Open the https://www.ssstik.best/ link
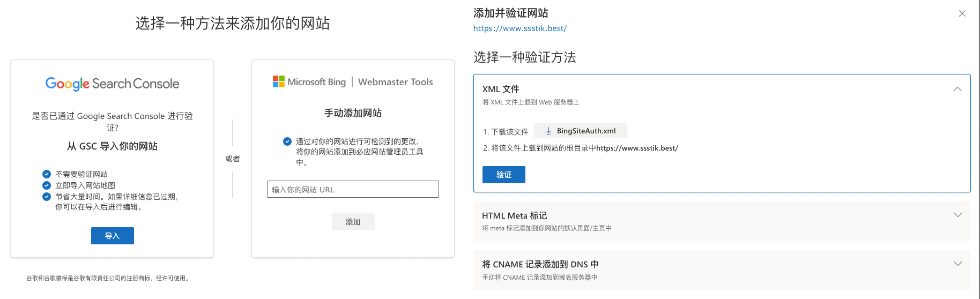This screenshot has width=980, height=299. point(519,28)
